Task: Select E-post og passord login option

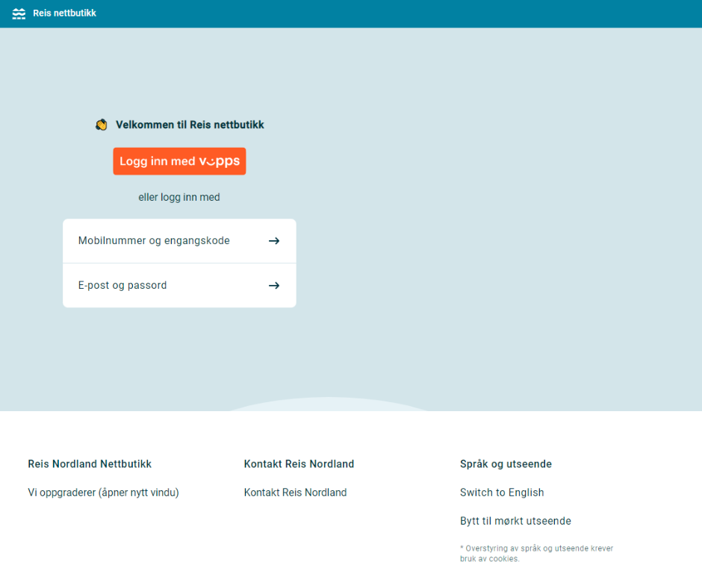Action: point(179,286)
